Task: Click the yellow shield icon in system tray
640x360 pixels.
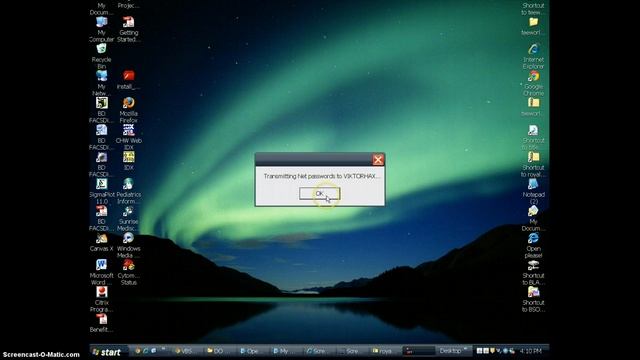Action: [x=492, y=351]
